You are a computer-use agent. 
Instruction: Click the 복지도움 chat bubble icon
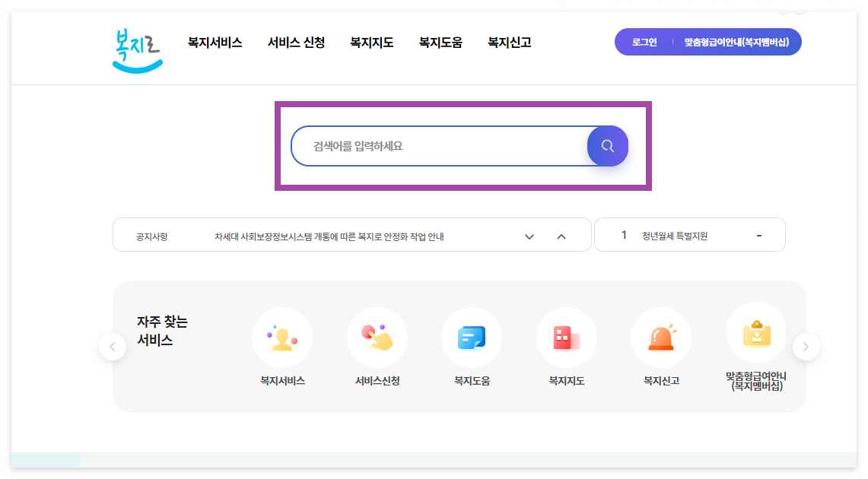click(472, 337)
